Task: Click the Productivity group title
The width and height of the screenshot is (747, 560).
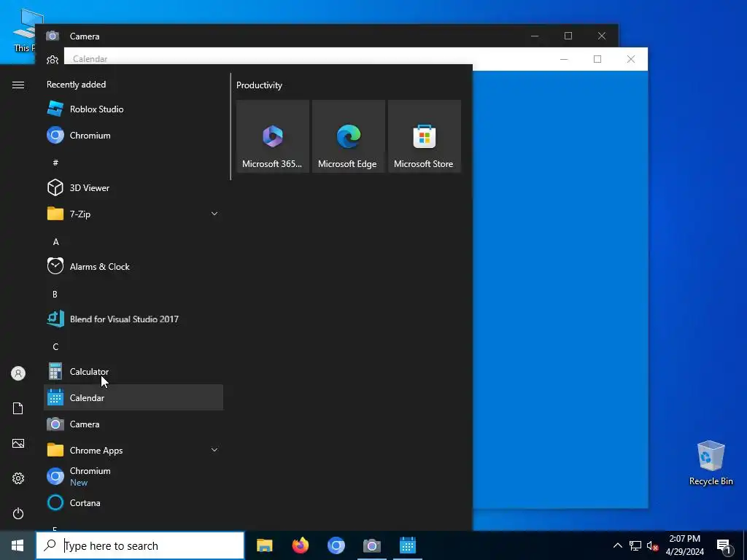Action: [x=259, y=85]
